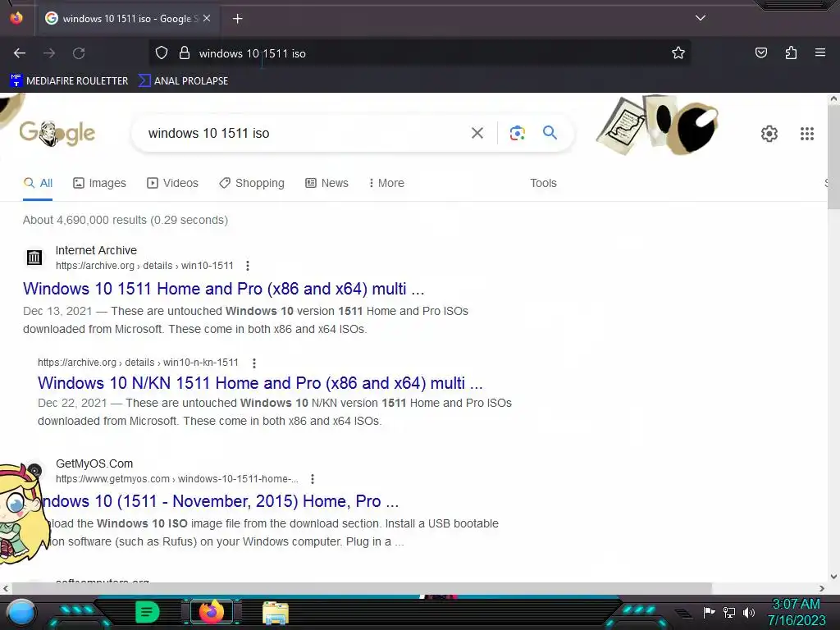840x630 pixels.
Task: Open options menu for the getmyos.com result
Action: click(313, 479)
